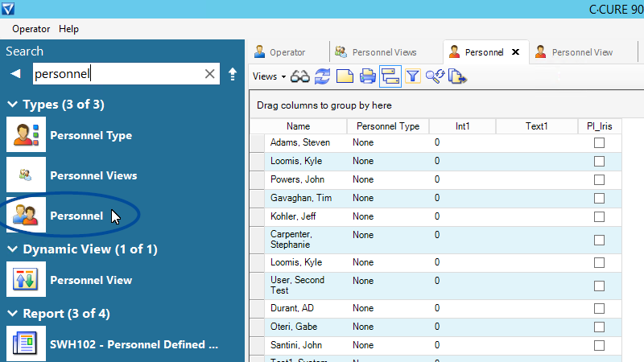Open the Personnel View dynamic view icon
Viewport: 644px width, 362px height.
tap(26, 279)
